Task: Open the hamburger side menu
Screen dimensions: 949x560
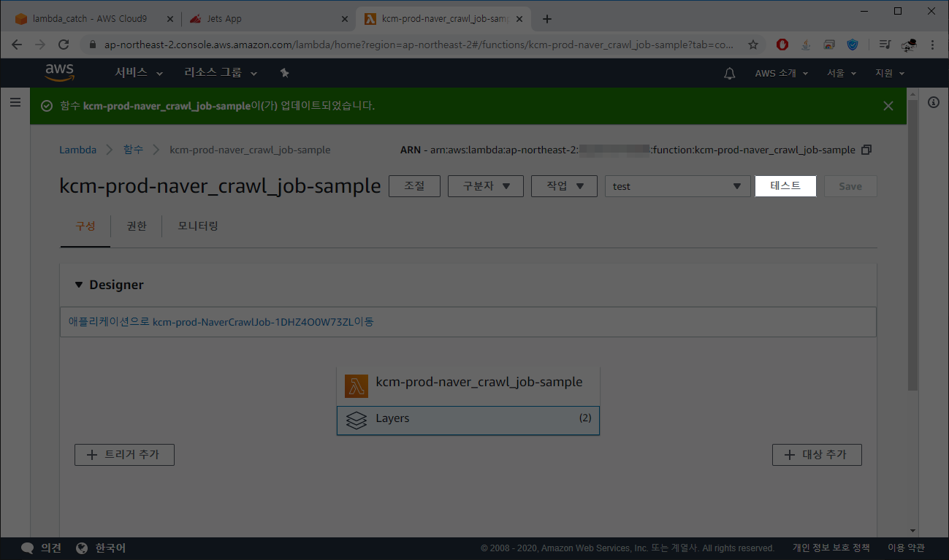Action: click(x=15, y=102)
